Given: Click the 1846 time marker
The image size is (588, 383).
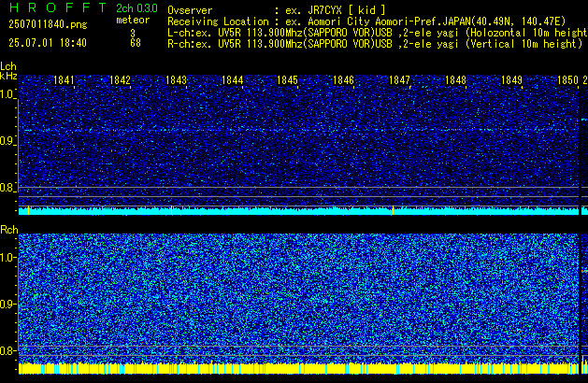Looking at the screenshot, I should [x=343, y=80].
